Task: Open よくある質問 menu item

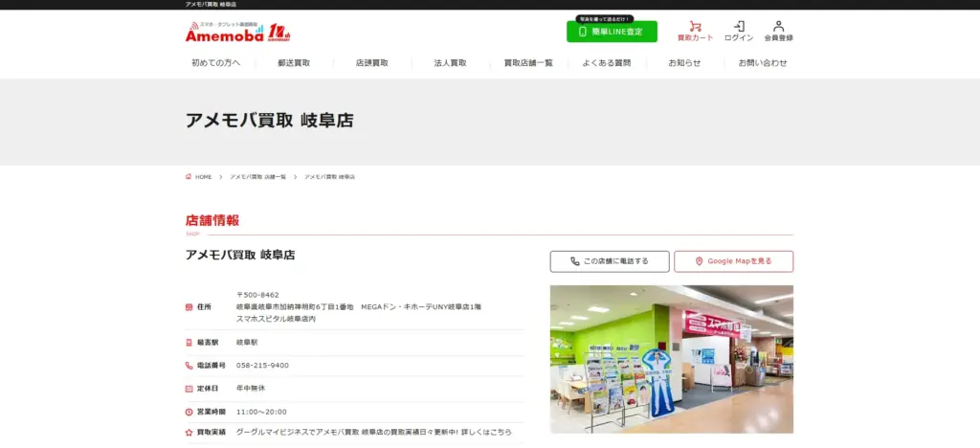Action: coord(606,63)
